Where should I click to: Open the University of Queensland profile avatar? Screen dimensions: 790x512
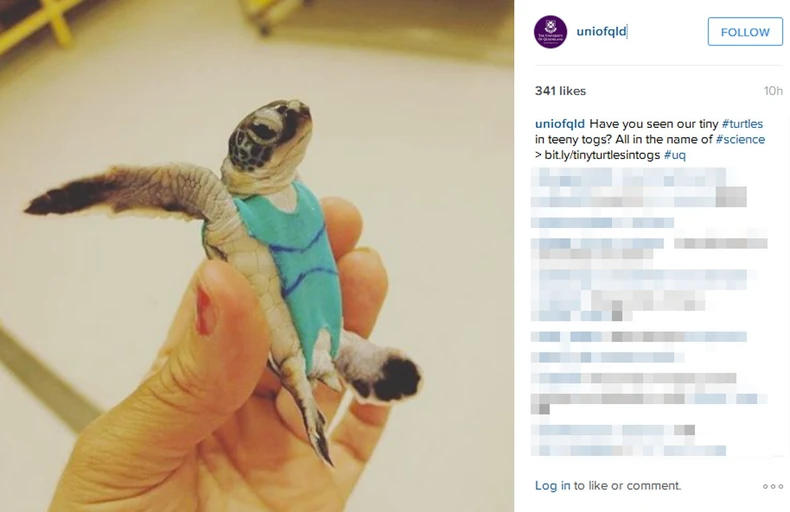550,32
